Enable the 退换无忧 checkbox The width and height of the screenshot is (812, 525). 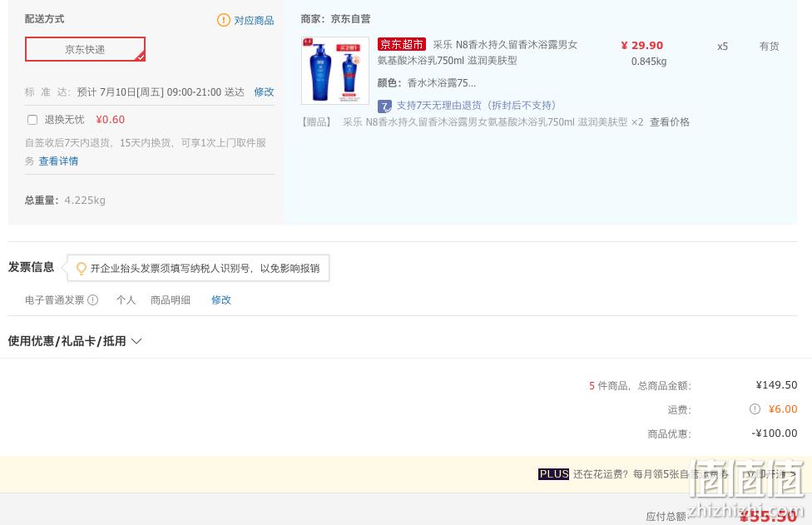tap(32, 120)
